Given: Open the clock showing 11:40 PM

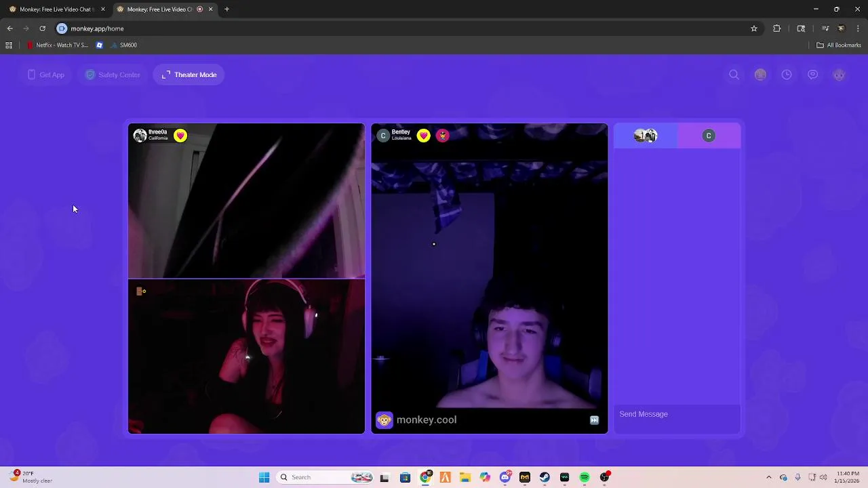Looking at the screenshot, I should (848, 477).
